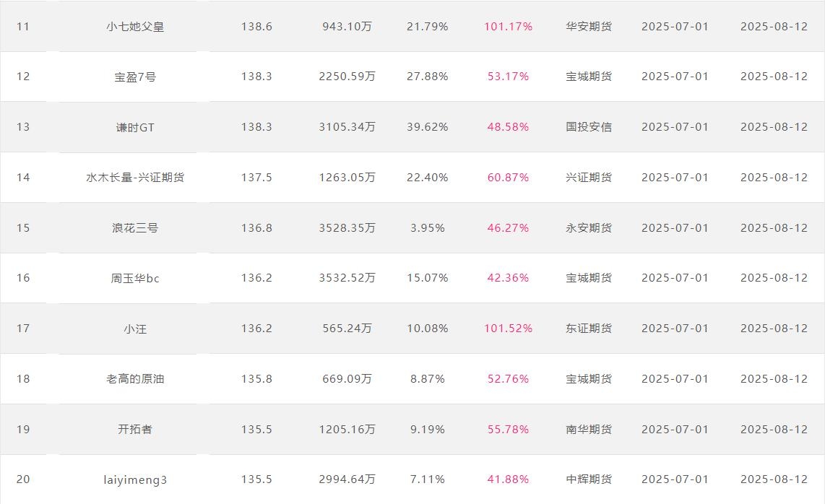Click the 开拓者 account name
The height and width of the screenshot is (504, 825).
[x=135, y=430]
